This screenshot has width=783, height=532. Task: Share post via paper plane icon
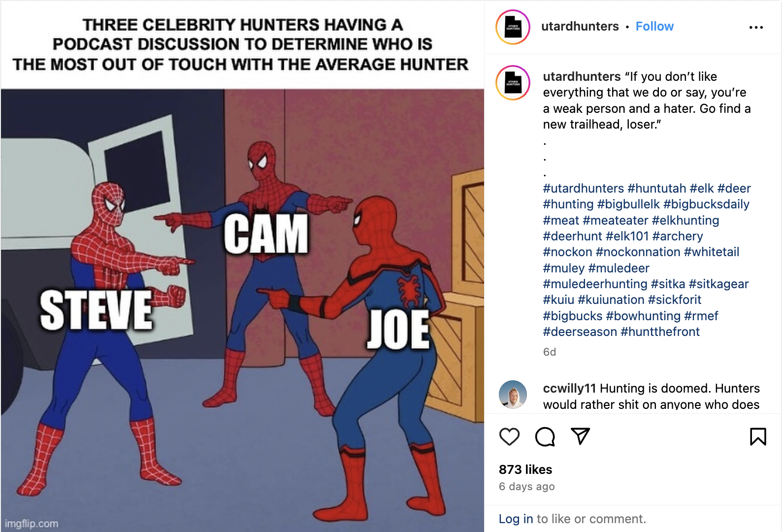[580, 436]
